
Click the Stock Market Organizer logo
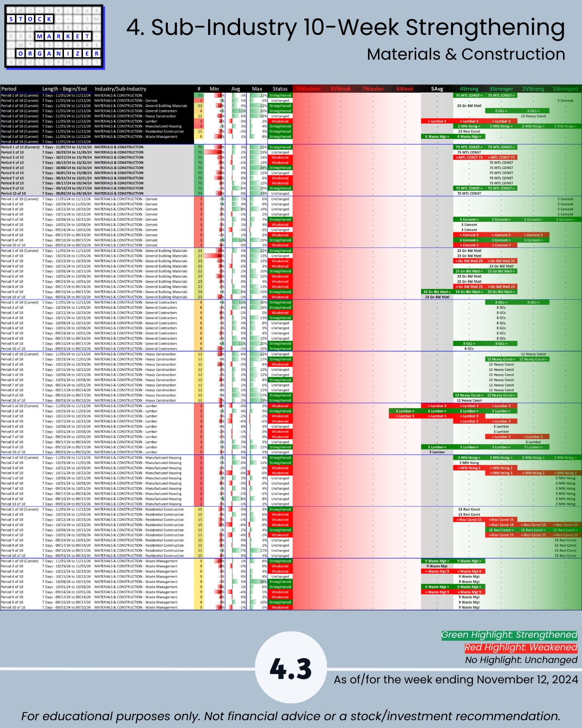tap(54, 37)
